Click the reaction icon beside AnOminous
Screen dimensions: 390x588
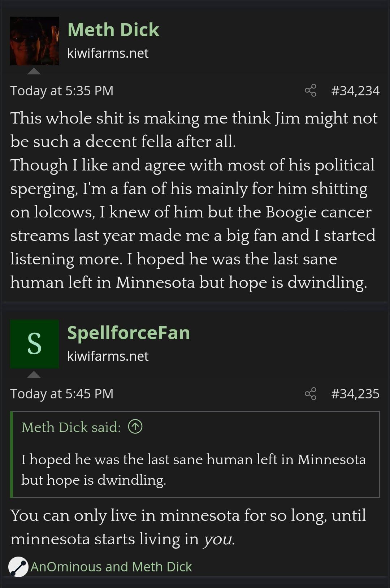(x=18, y=567)
